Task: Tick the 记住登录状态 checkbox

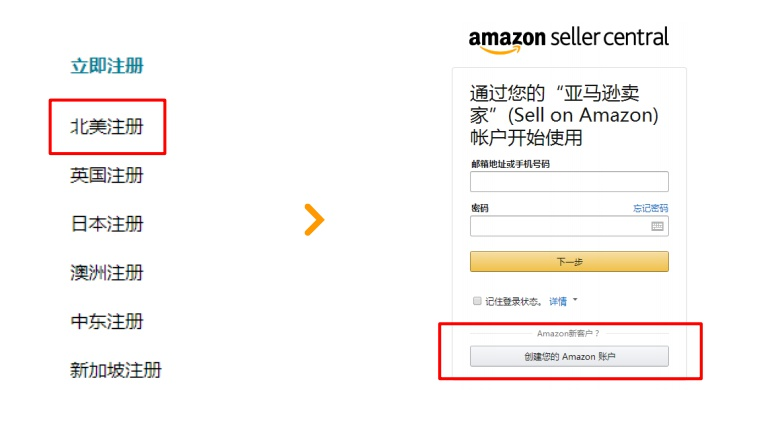Action: pos(477,300)
